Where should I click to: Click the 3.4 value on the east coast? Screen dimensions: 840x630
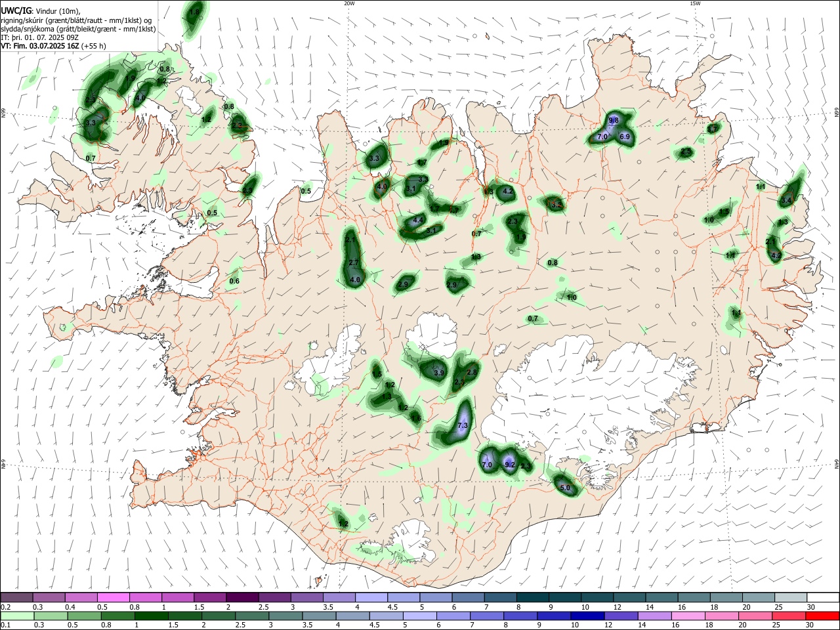tap(787, 200)
